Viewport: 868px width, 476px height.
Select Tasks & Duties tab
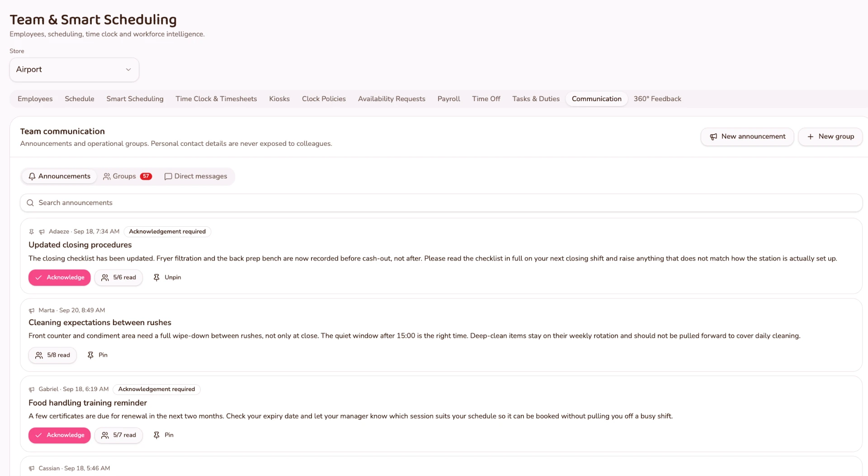coord(536,99)
